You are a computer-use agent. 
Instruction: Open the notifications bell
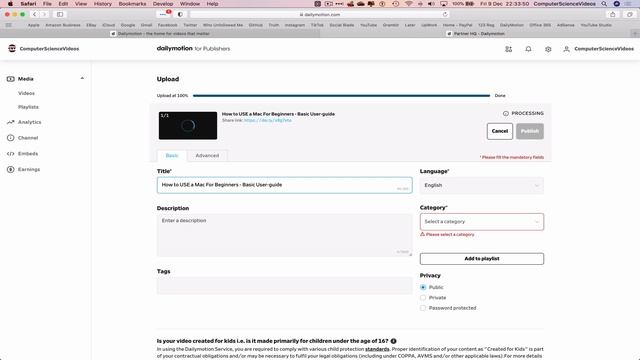[x=528, y=49]
